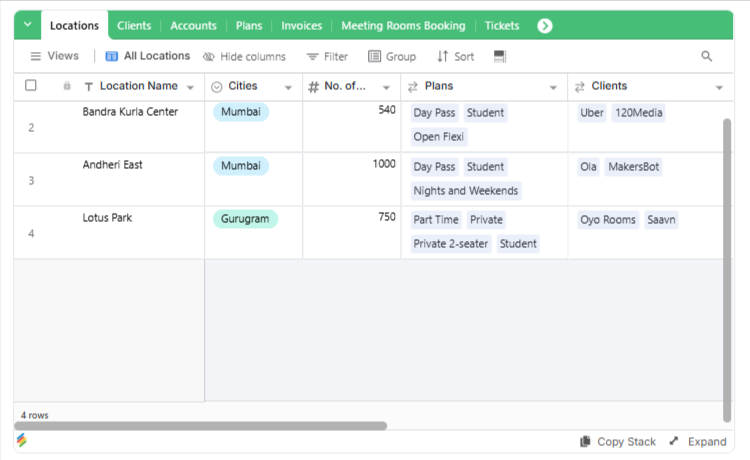This screenshot has width=750, height=460.
Task: Click the Mumbai tag for Andheri East
Action: pos(241,166)
